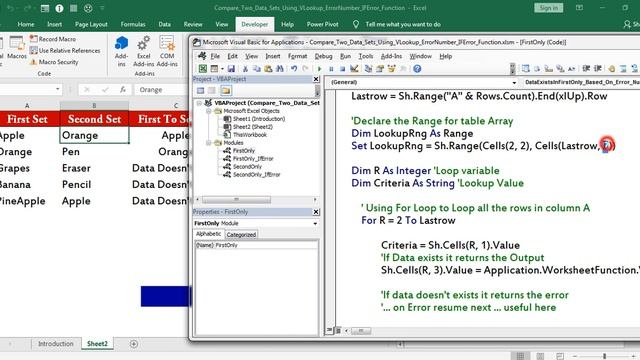Open the VBA Tools menu
Image resolution: width=640 pixels, height=360 pixels.
click(366, 56)
